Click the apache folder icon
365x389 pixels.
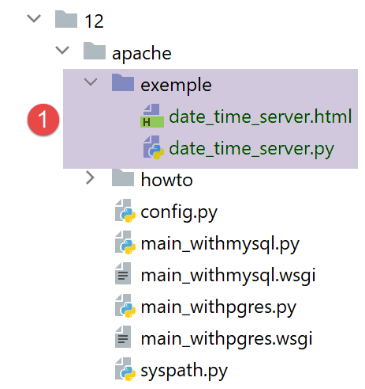pos(94,51)
